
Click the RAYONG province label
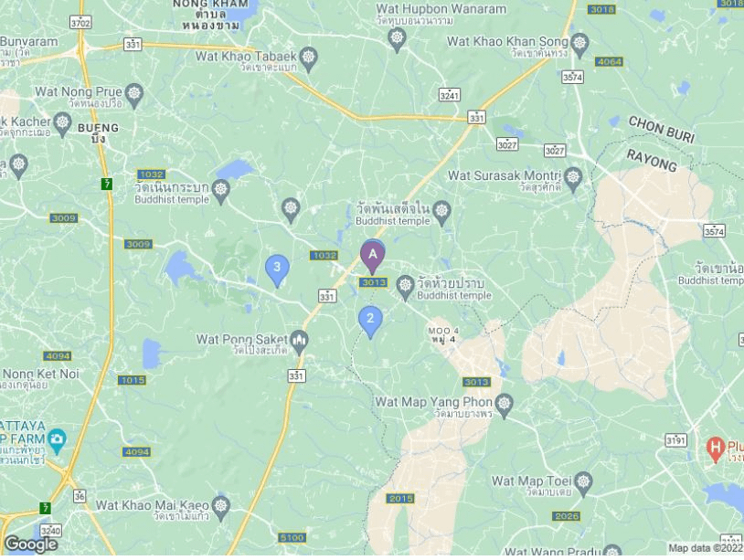click(652, 160)
